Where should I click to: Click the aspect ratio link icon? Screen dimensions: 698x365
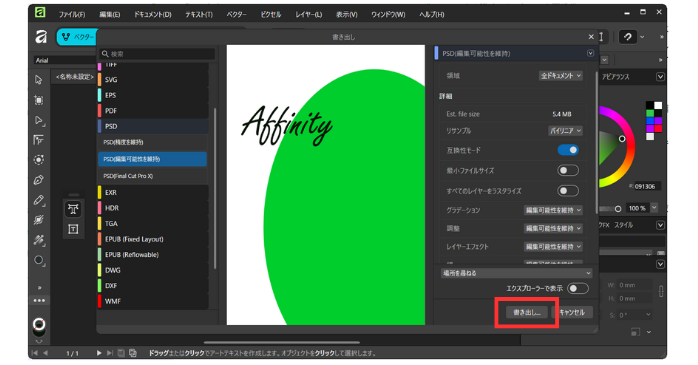click(661, 291)
